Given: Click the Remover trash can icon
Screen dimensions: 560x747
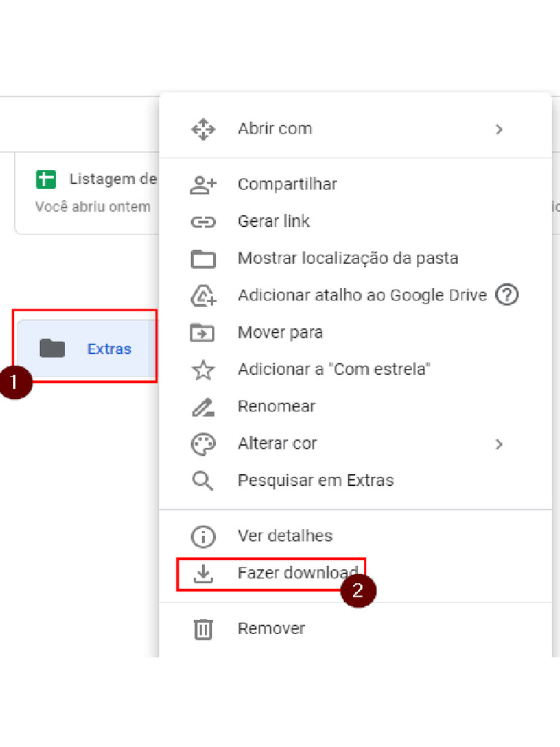Looking at the screenshot, I should coord(203,629).
